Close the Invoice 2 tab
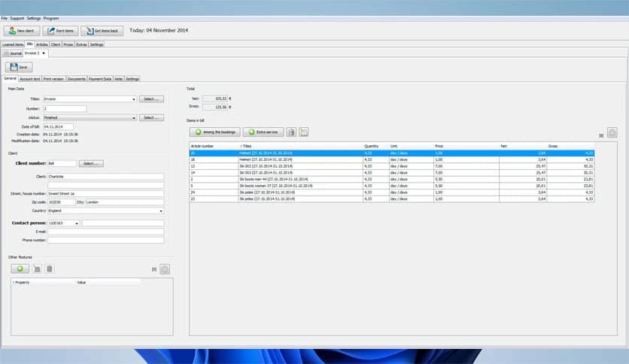This screenshot has width=629, height=364. pyautogui.click(x=44, y=53)
